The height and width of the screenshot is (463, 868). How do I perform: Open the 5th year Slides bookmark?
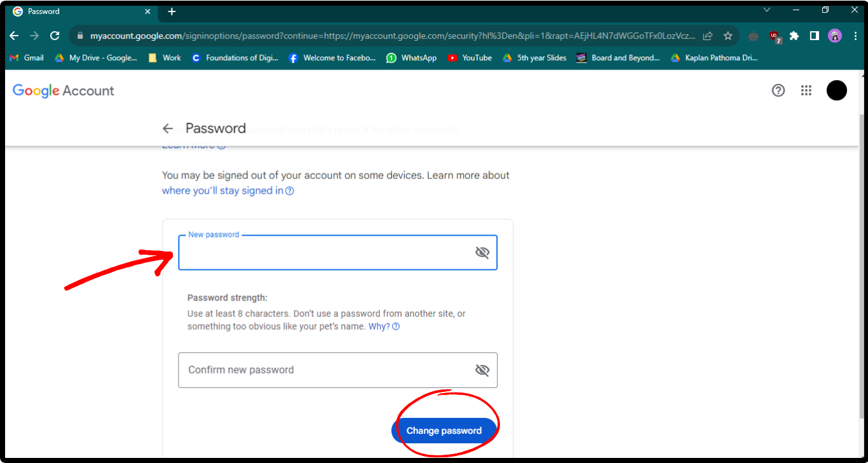coord(534,58)
